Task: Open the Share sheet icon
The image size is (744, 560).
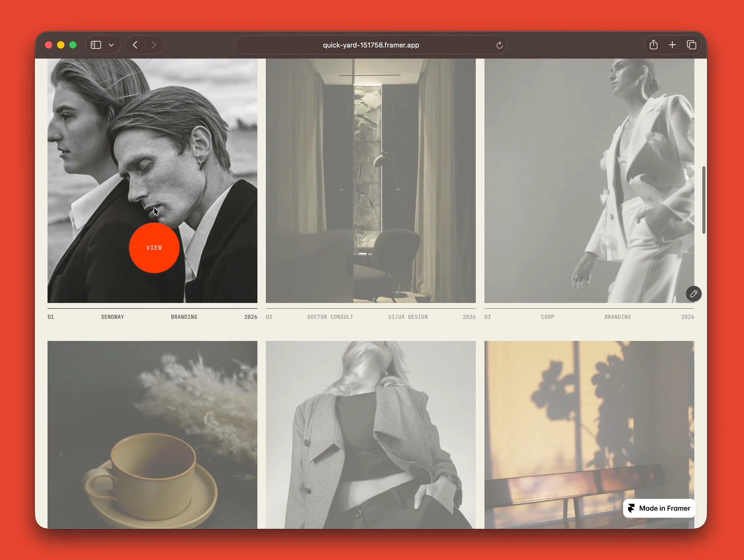Action: [653, 44]
